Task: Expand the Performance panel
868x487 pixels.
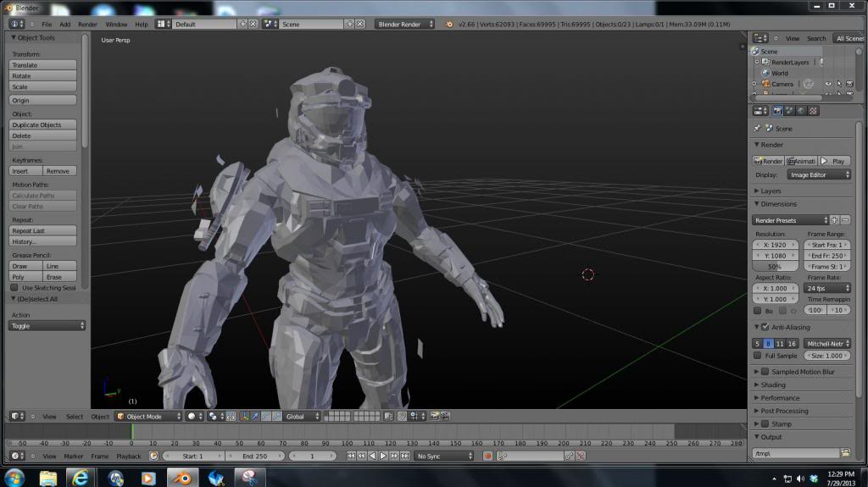Action: point(780,398)
